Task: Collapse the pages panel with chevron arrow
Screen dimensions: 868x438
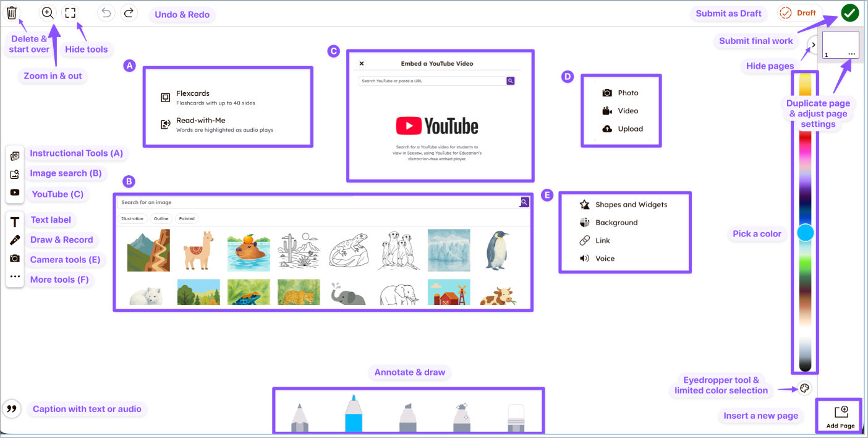Action: tap(813, 45)
